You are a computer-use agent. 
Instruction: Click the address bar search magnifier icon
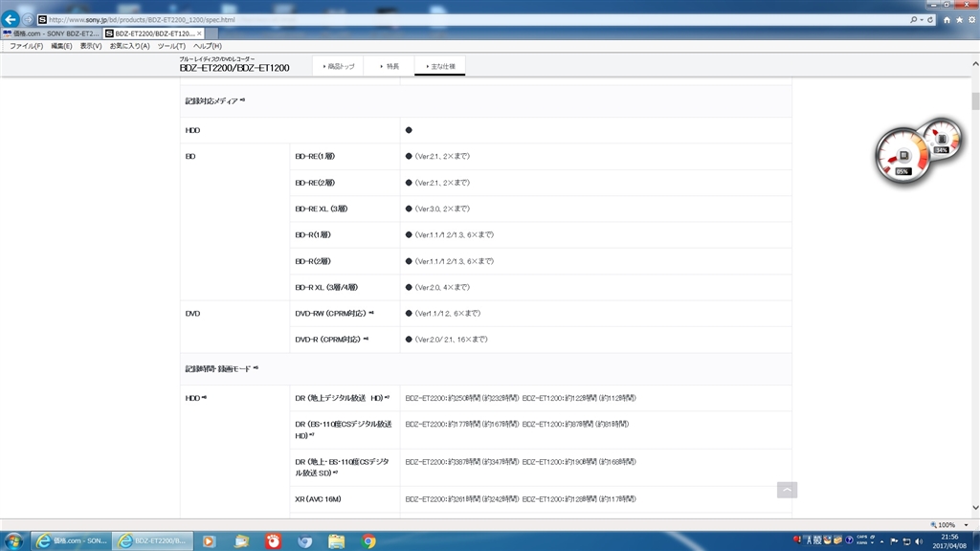(x=913, y=20)
